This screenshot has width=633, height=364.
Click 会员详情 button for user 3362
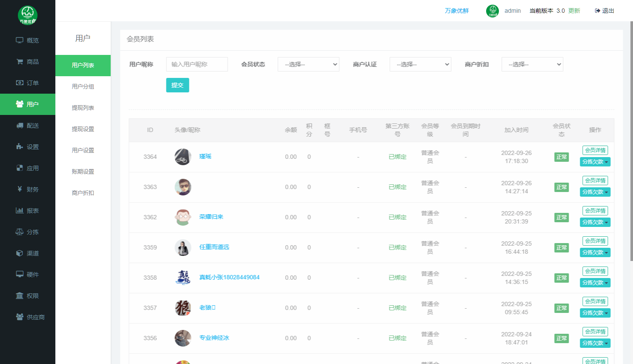(x=595, y=211)
